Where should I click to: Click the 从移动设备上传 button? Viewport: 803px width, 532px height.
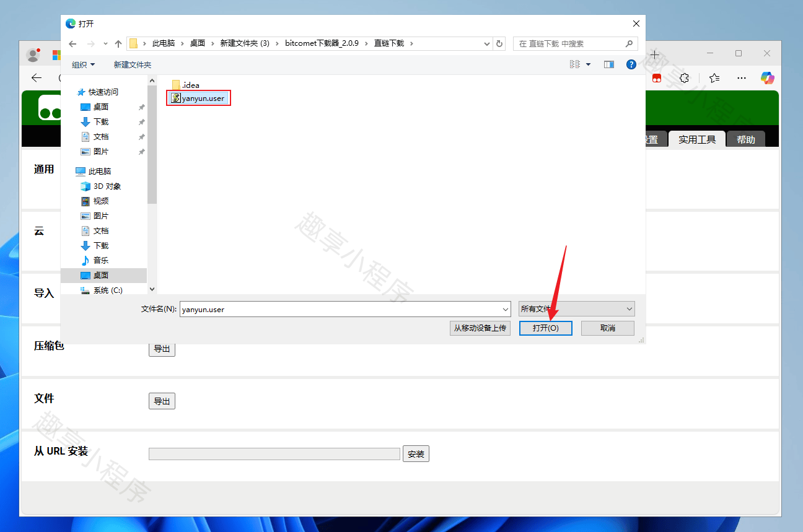click(x=480, y=328)
